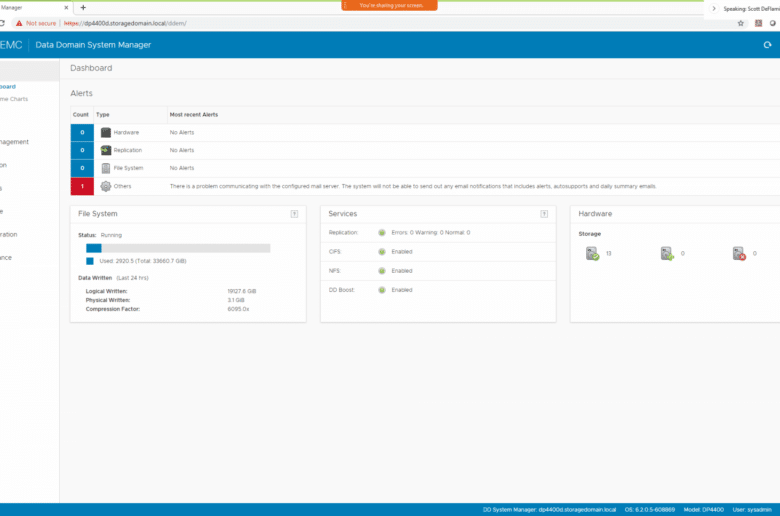
Task: Click the file system space usage bar
Action: (x=178, y=248)
